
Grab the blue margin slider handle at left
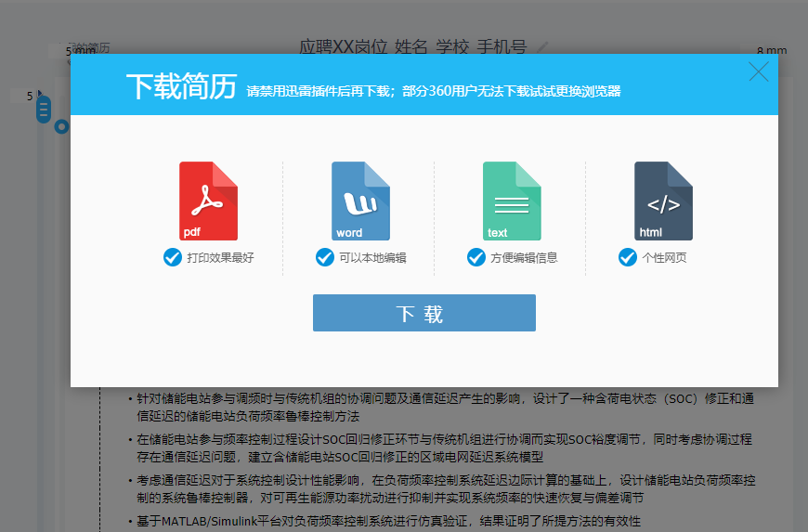coord(43,110)
